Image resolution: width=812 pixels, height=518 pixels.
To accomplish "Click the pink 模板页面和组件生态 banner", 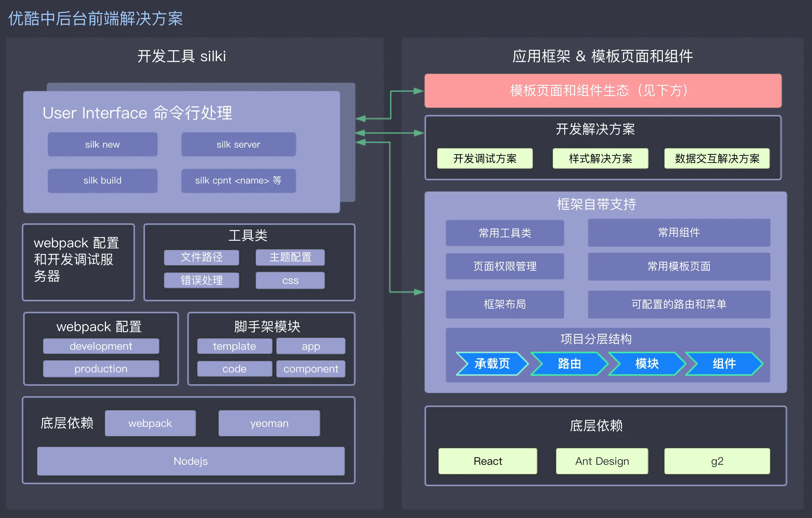I will click(603, 91).
